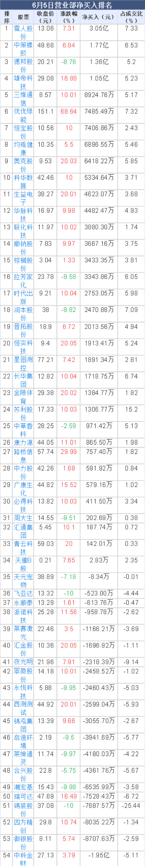Select the 棕榈股份 stock name
Image resolution: width=145 pixels, height=868 pixels.
(23, 264)
